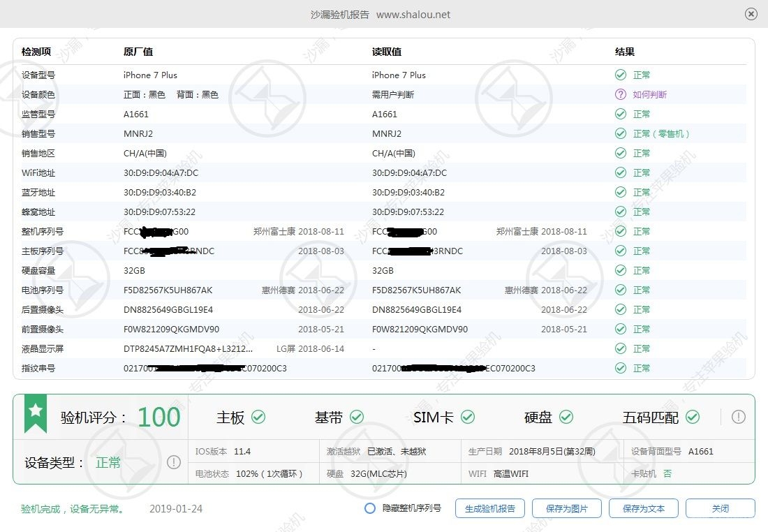Click the checkmark icon in 监管型号 row
768x532 pixels.
(621, 114)
